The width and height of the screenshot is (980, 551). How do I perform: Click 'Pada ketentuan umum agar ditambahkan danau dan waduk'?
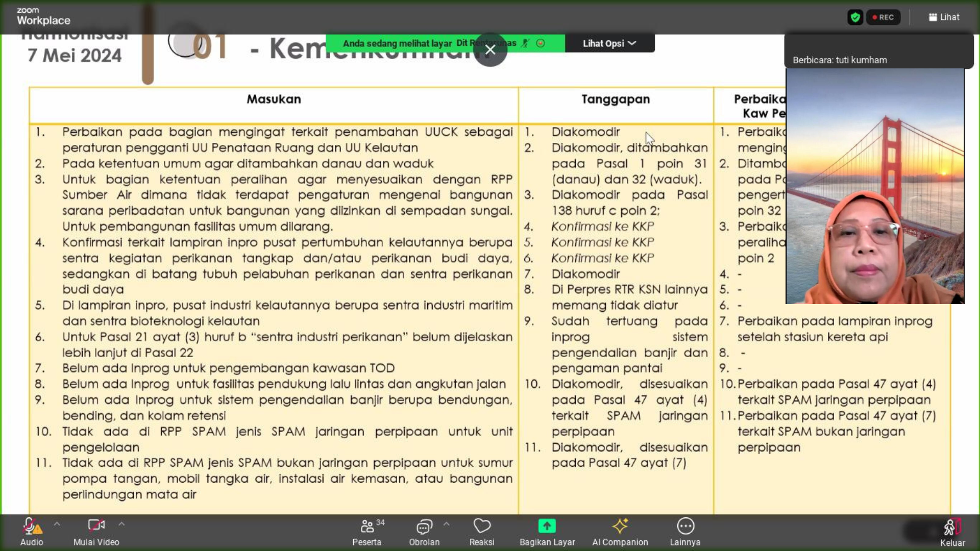click(248, 163)
